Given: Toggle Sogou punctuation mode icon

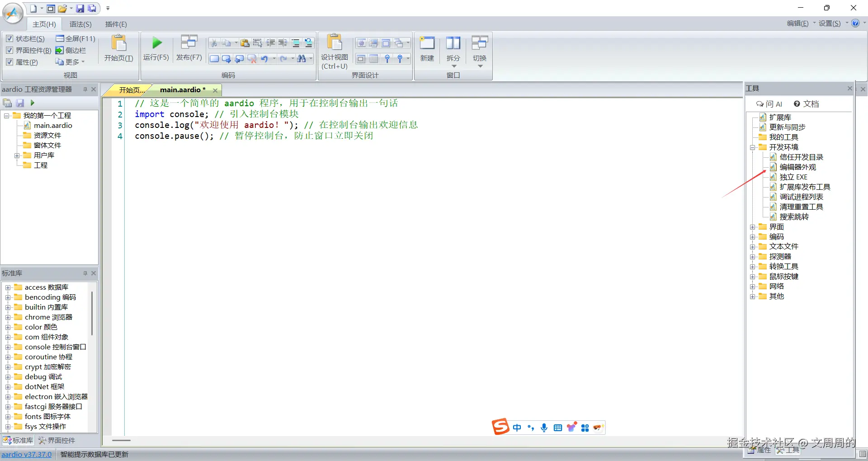Looking at the screenshot, I should pyautogui.click(x=531, y=428).
